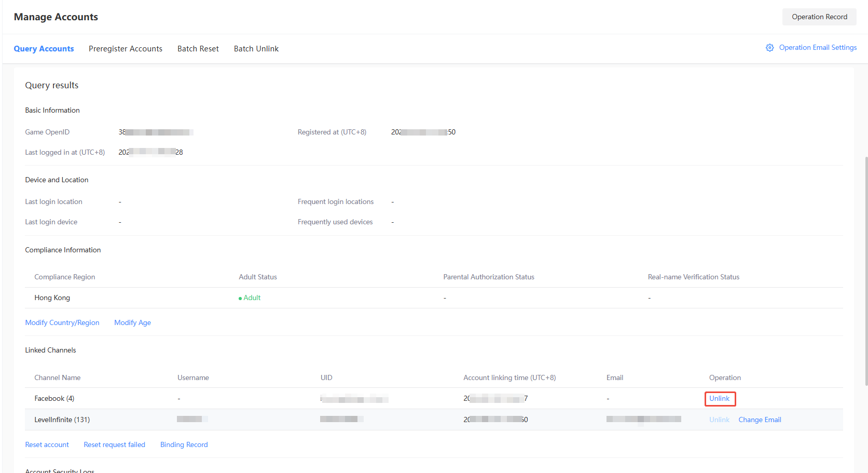Open the Modify Age link
The width and height of the screenshot is (868, 473).
coord(132,323)
